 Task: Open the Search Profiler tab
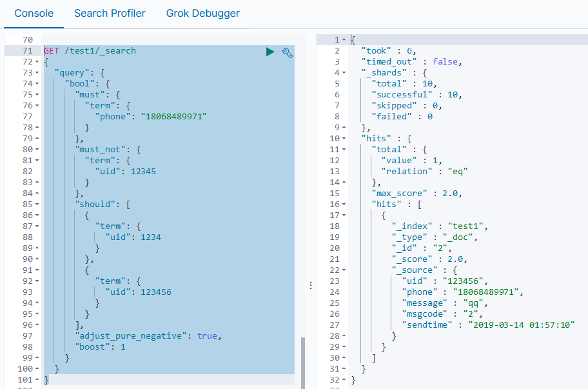[110, 13]
